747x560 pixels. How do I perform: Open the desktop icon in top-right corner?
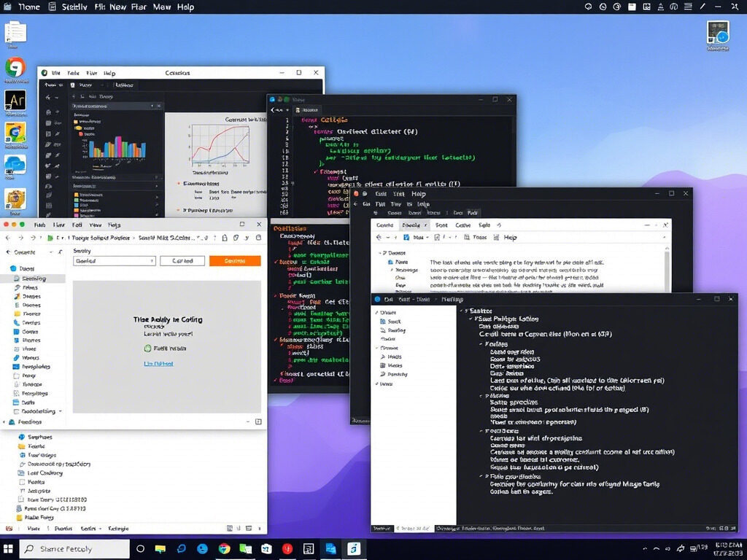pyautogui.click(x=718, y=34)
